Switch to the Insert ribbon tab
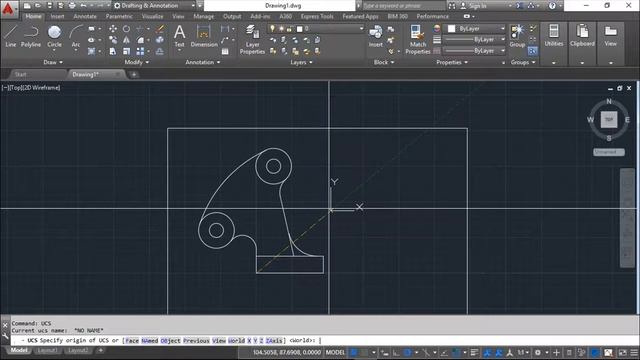Viewport: 640px width, 360px height. click(x=57, y=16)
